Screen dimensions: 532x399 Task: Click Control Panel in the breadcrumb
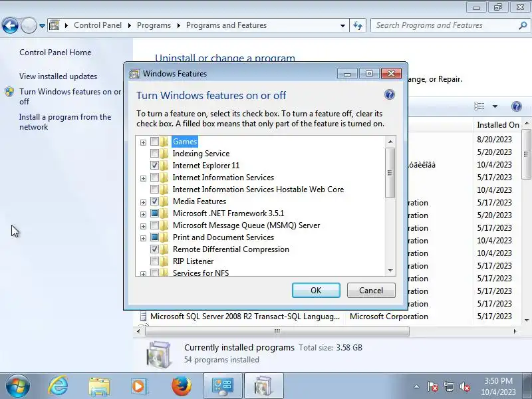tap(98, 25)
